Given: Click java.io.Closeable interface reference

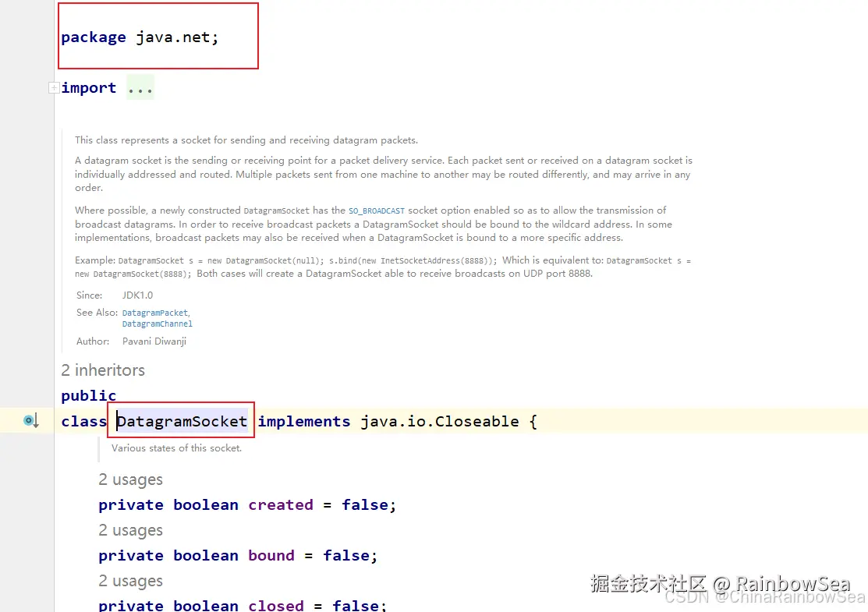Looking at the screenshot, I should (x=440, y=421).
